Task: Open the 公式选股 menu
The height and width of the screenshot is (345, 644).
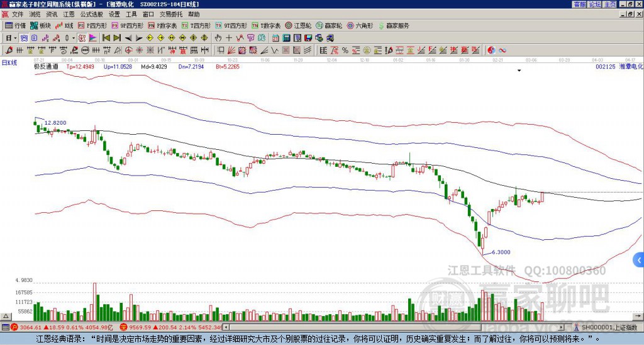Action: [92, 14]
